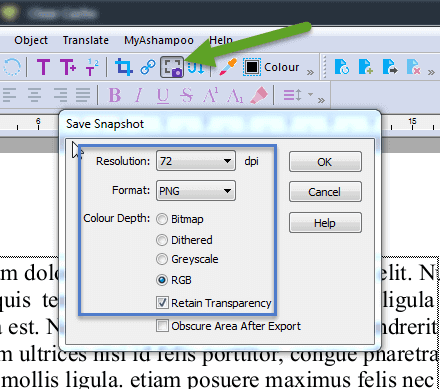Click the line spacing icon
The width and height of the screenshot is (440, 389).
pos(292,95)
